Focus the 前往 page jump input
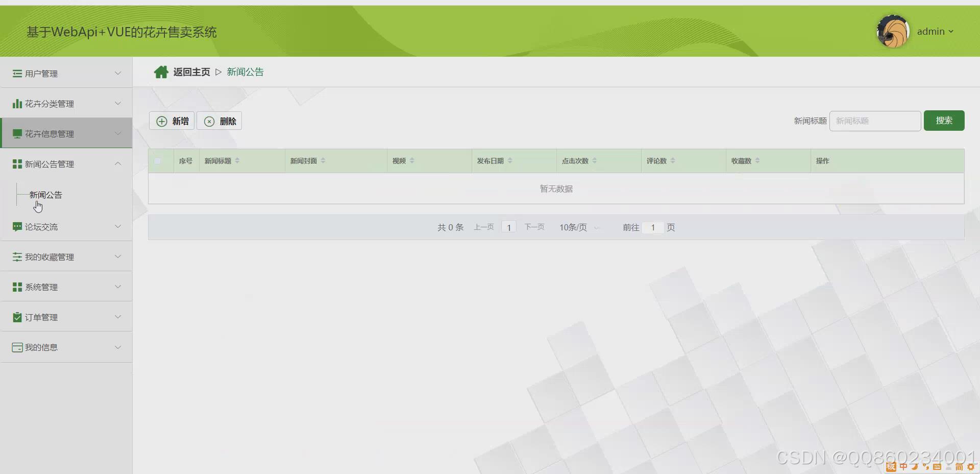Viewport: 980px width, 474px height. 653,227
